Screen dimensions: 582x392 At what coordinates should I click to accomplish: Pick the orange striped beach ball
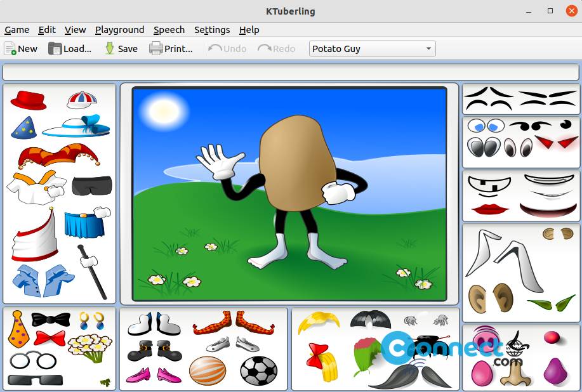208,371
